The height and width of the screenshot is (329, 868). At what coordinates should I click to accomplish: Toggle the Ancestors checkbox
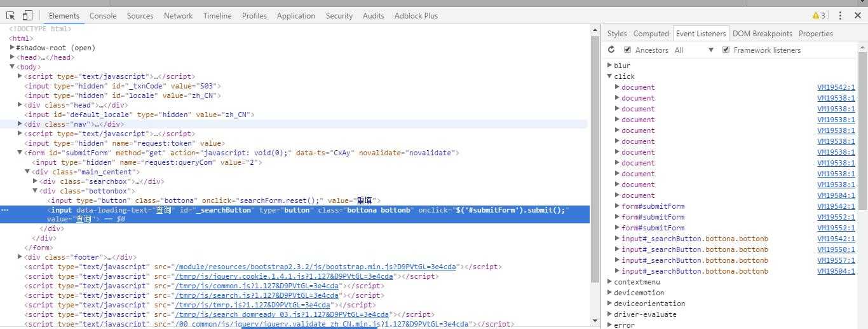627,50
